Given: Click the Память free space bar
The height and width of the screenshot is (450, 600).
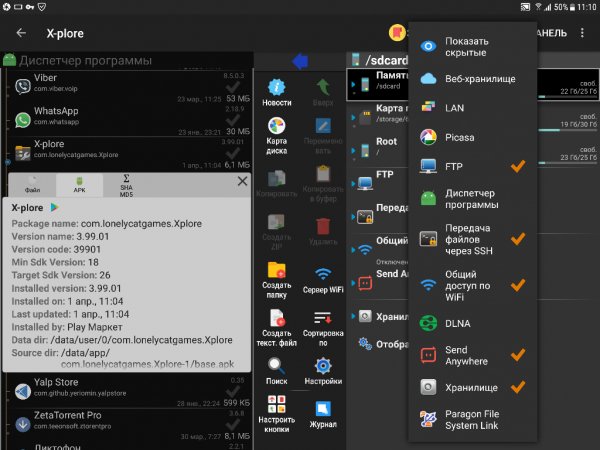Looking at the screenshot, I should tap(567, 96).
